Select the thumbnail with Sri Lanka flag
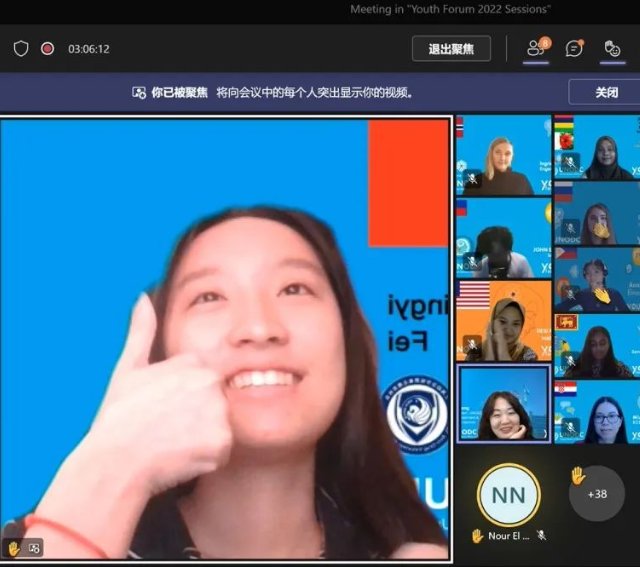Screen dimensions: 640x567 [597, 346]
